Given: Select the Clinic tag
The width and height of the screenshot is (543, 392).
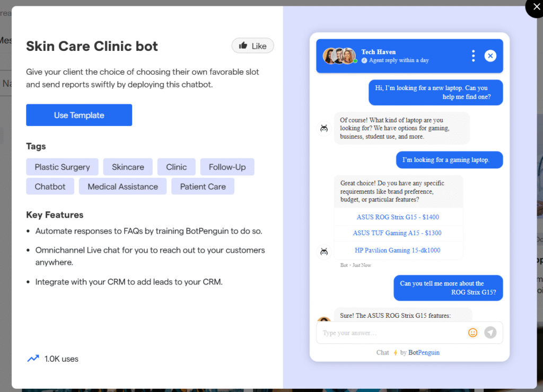Looking at the screenshot, I should pos(177,167).
